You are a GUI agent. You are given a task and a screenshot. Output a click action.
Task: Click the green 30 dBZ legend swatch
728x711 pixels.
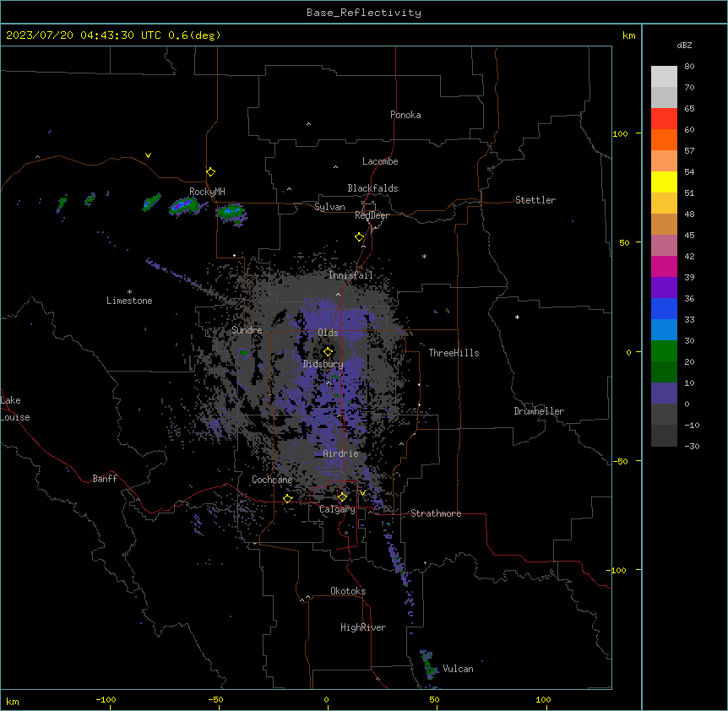(x=664, y=351)
